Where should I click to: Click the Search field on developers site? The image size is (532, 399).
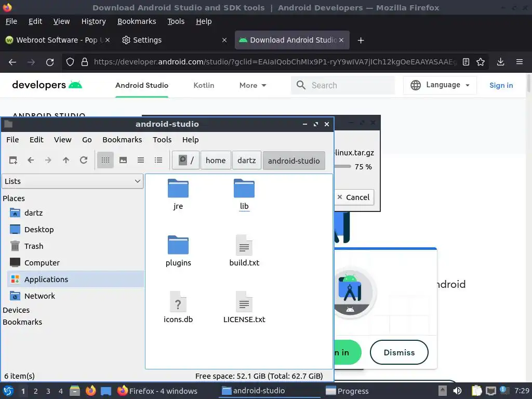click(x=343, y=85)
